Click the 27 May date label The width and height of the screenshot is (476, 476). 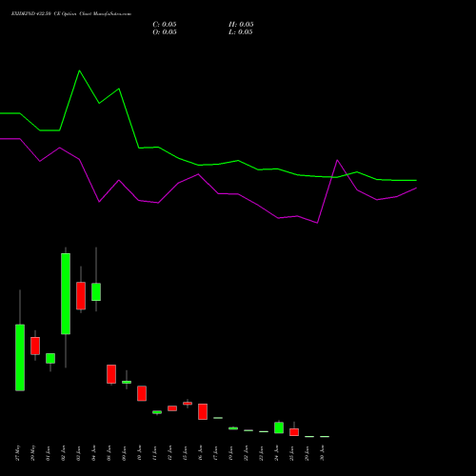point(18,453)
